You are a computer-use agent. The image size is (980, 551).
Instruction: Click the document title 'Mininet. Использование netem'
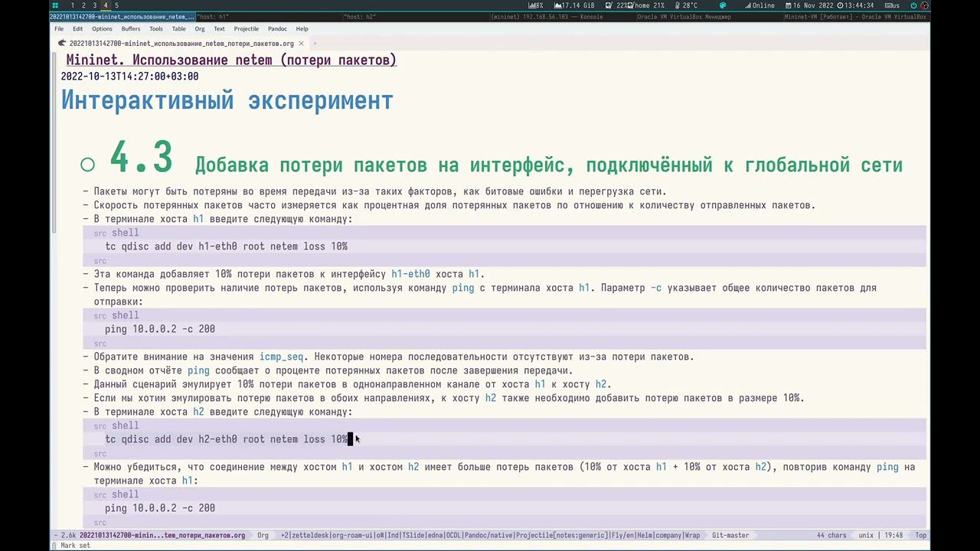(231, 60)
